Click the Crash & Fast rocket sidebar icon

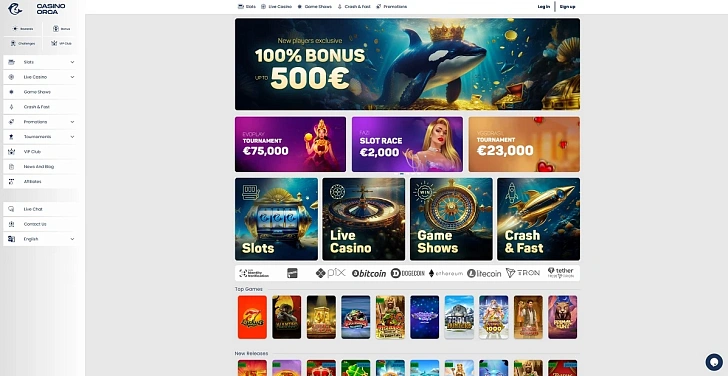click(12, 107)
